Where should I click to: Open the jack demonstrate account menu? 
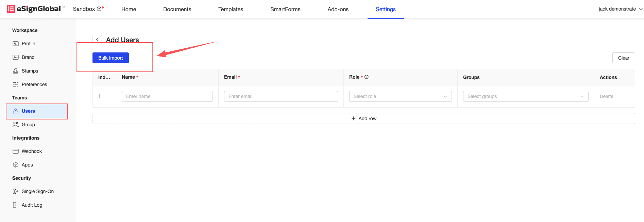click(x=620, y=9)
